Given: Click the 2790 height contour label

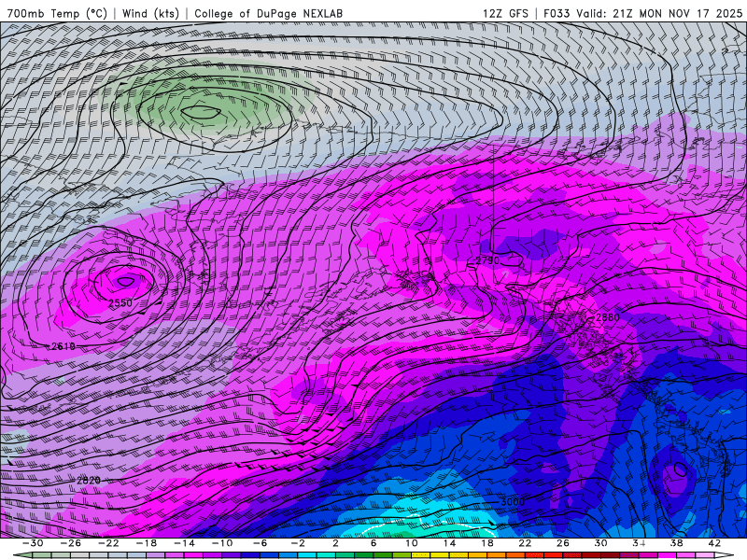Looking at the screenshot, I should tap(487, 260).
